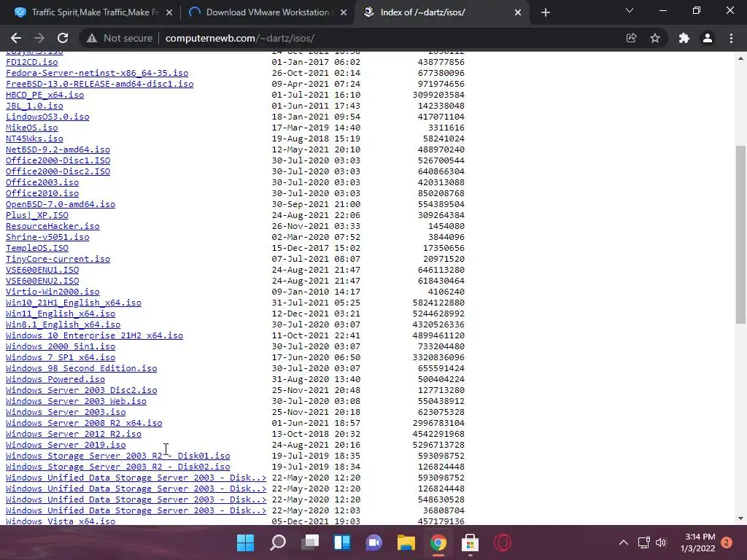Viewport: 747px width, 560px height.
Task: Click the MikeOS.iso link
Action: (32, 128)
